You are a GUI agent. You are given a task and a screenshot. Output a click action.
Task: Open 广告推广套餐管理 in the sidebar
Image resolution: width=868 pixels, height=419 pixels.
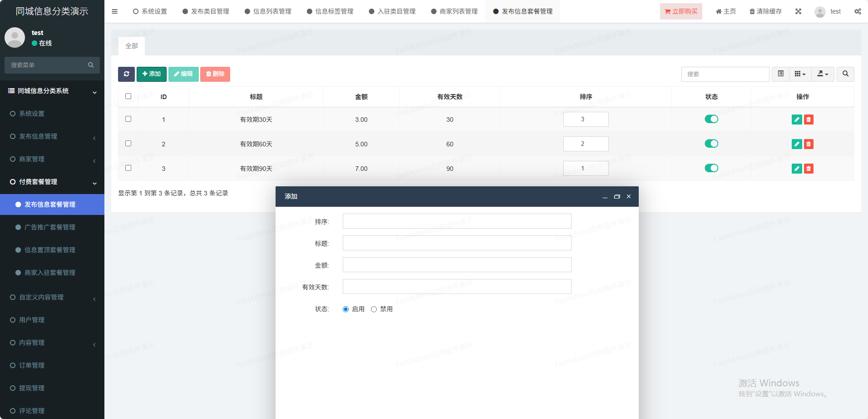click(50, 227)
